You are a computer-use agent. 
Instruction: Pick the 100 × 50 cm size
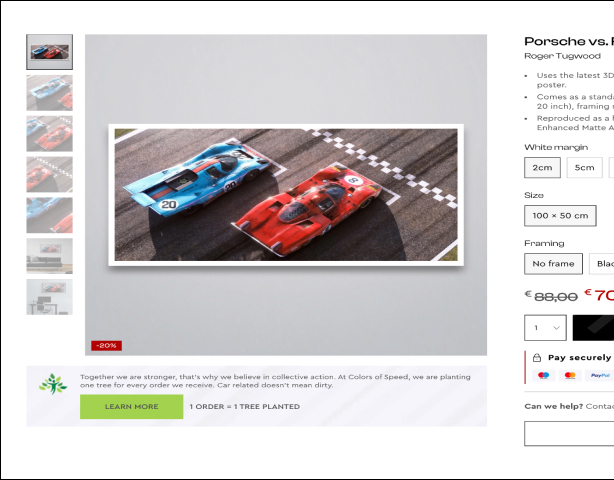pos(558,215)
